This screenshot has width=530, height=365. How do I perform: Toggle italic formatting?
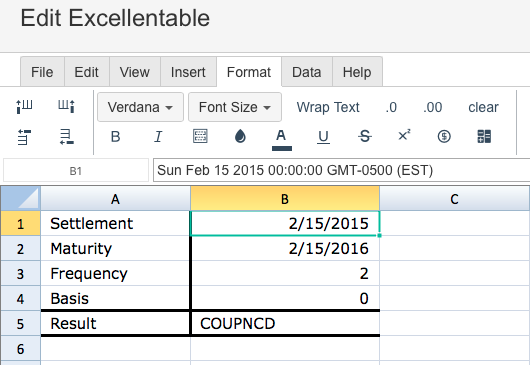[x=158, y=137]
